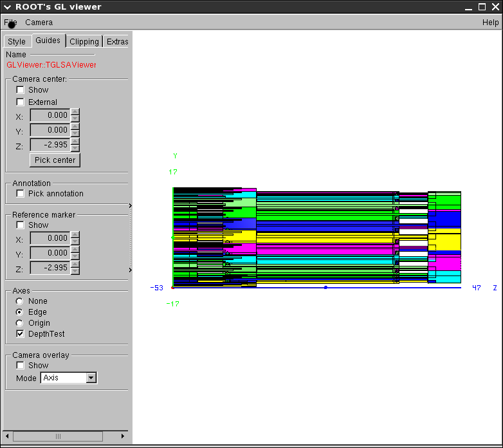Click the horizontal scrollbar left arrow
Image resolution: width=503 pixels, height=448 pixels.
point(7,436)
